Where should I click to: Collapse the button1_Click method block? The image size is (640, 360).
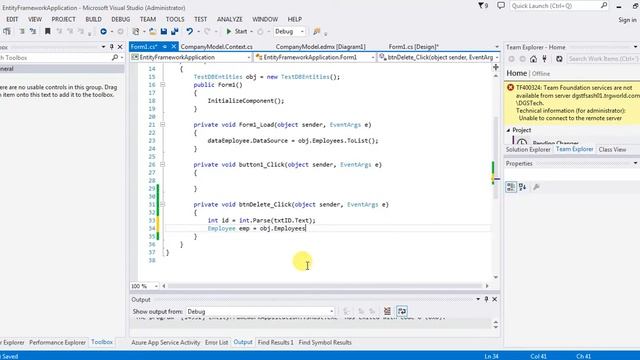tap(162, 164)
